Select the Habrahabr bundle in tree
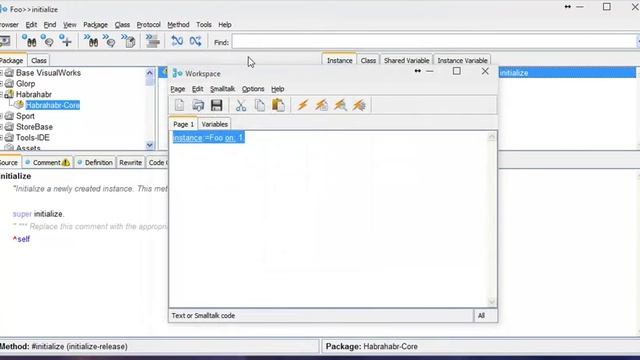The height and width of the screenshot is (360, 640). (33, 94)
